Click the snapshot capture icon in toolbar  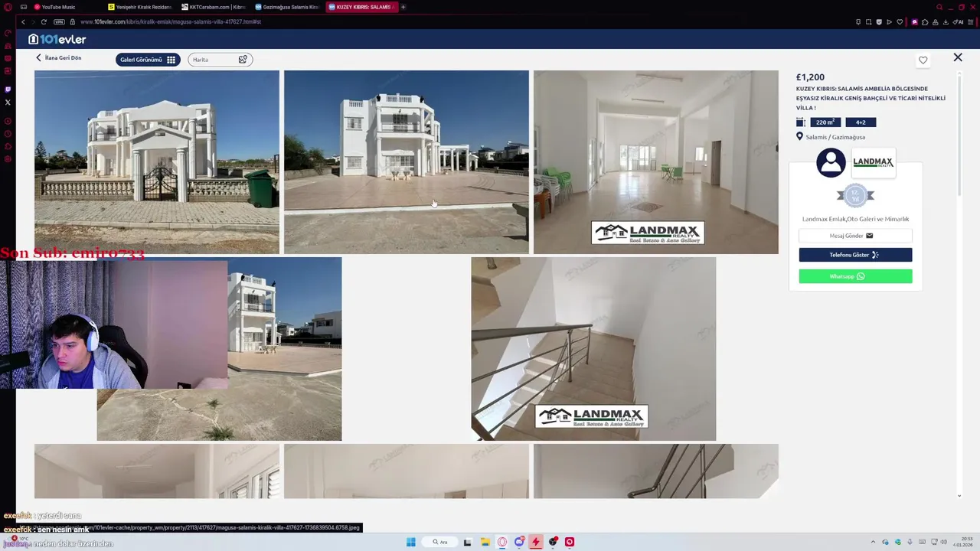(x=869, y=21)
